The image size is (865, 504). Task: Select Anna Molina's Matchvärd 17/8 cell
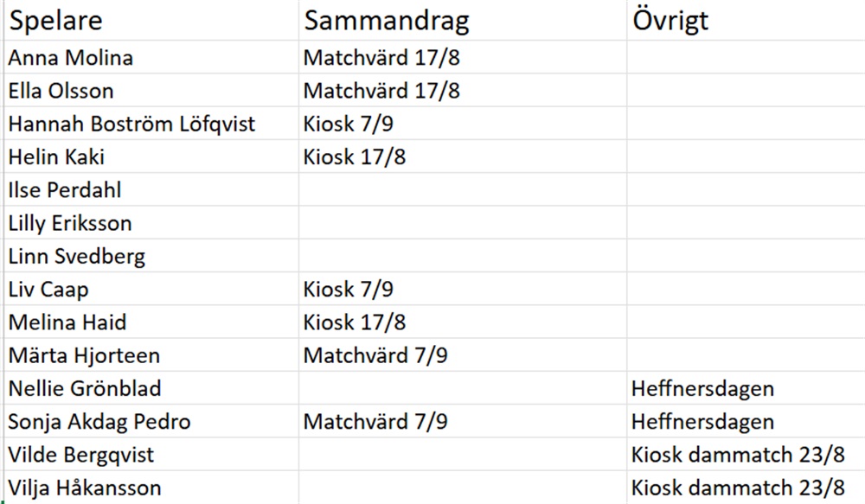tap(381, 58)
